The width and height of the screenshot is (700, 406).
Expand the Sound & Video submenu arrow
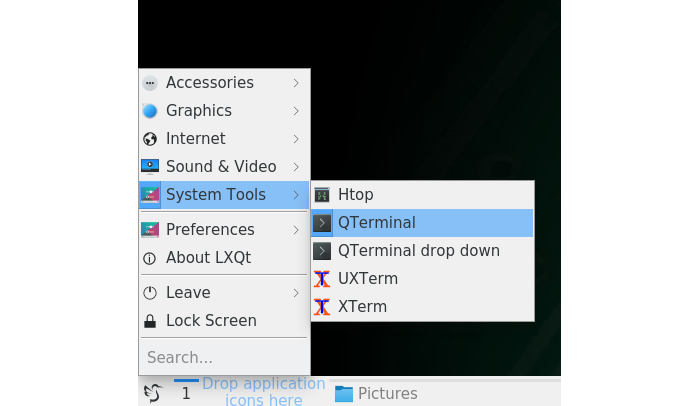[x=296, y=167]
